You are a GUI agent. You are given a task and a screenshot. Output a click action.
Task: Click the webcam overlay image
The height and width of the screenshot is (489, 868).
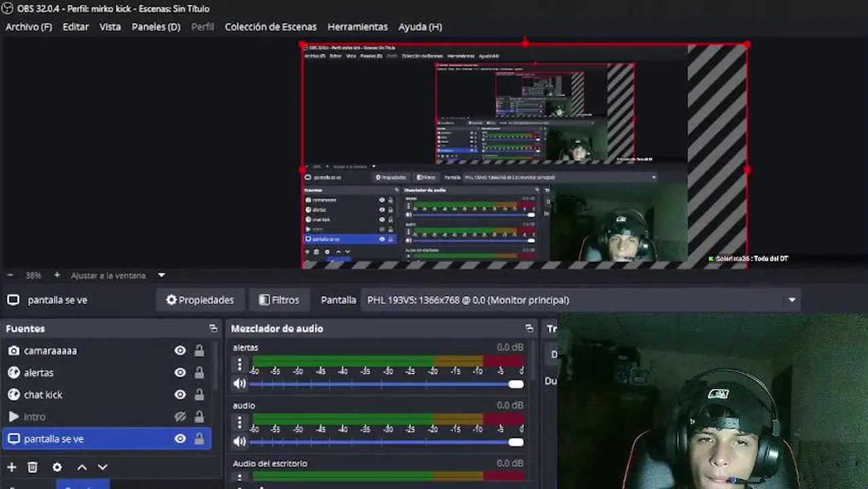[x=712, y=401]
